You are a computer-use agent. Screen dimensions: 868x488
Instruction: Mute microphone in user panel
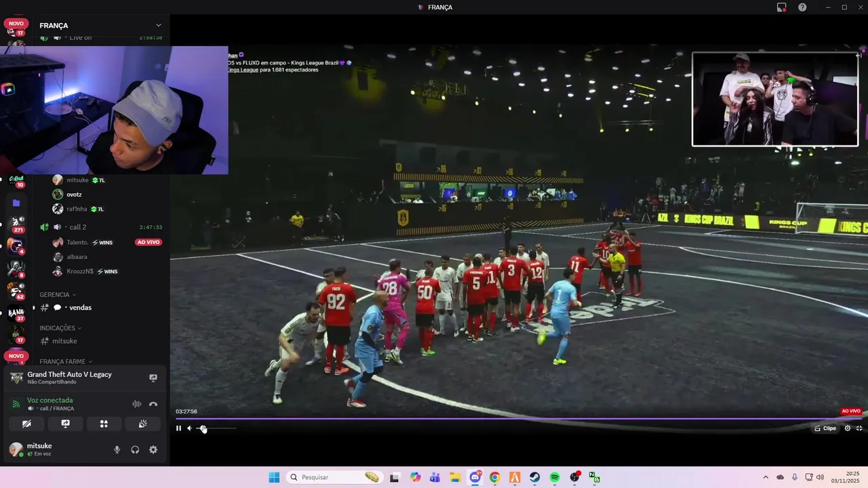click(117, 449)
